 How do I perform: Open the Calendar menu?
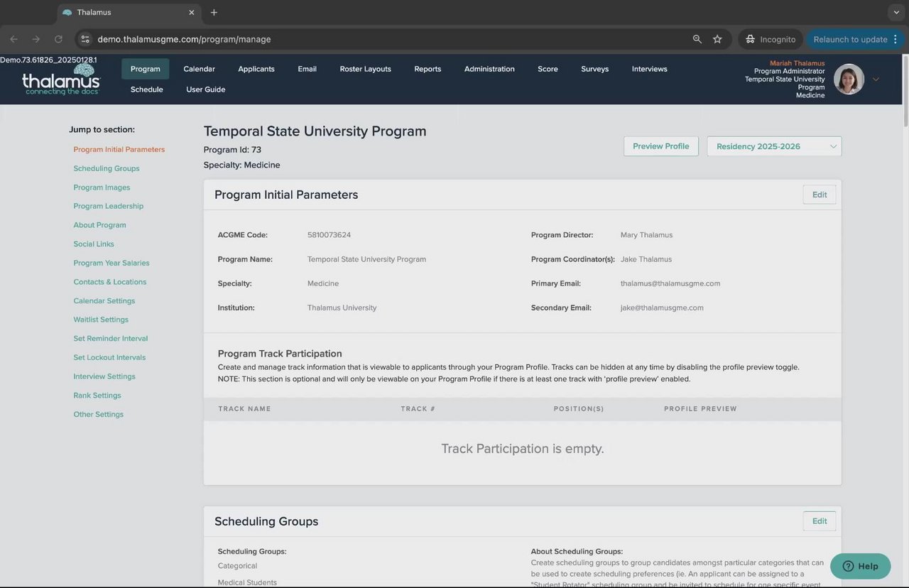tap(199, 69)
